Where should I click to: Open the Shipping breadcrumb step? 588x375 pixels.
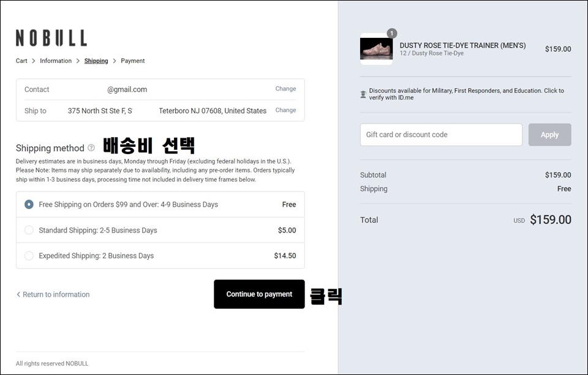[x=96, y=61]
